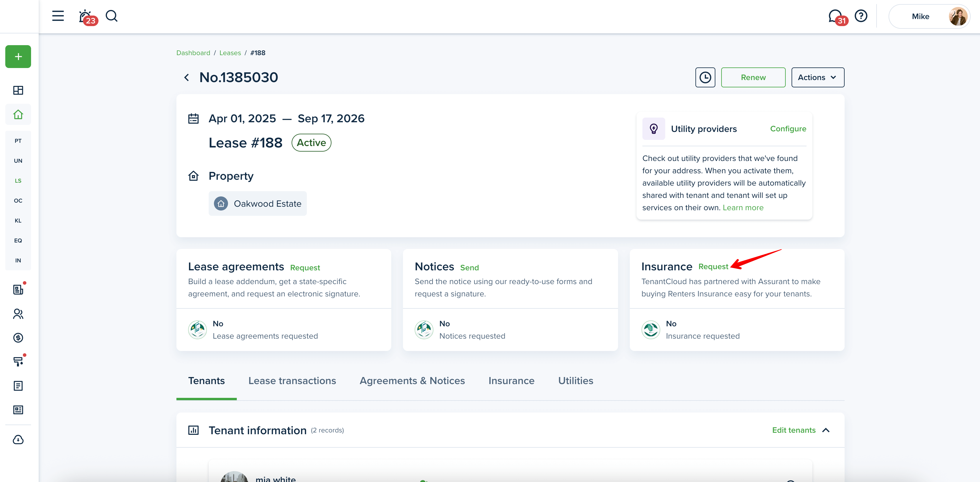Open the notifications bell with 23 alerts

[x=85, y=16]
